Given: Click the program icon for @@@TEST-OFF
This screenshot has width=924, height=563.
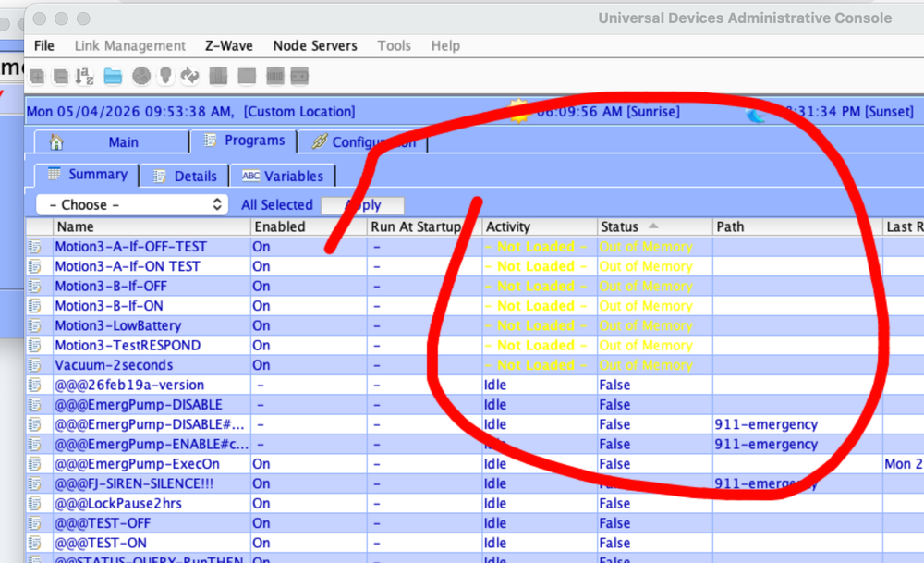Looking at the screenshot, I should (x=35, y=523).
